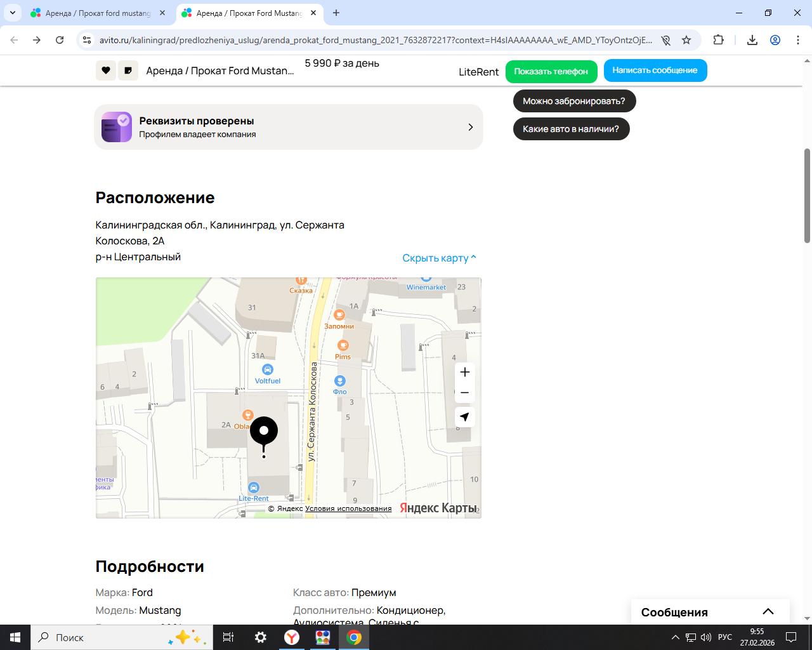Click Написать сообщение button
The width and height of the screenshot is (812, 650).
pyautogui.click(x=655, y=70)
